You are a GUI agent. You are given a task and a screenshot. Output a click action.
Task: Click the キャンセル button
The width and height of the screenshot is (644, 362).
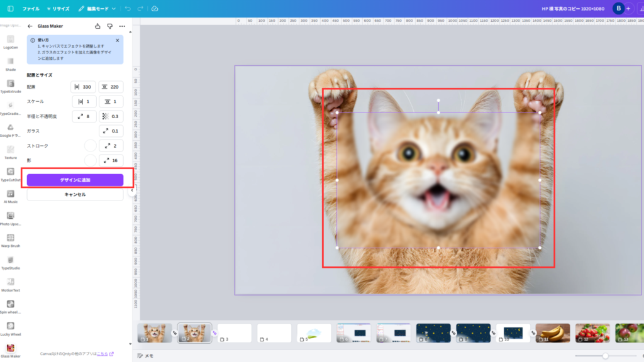75,195
